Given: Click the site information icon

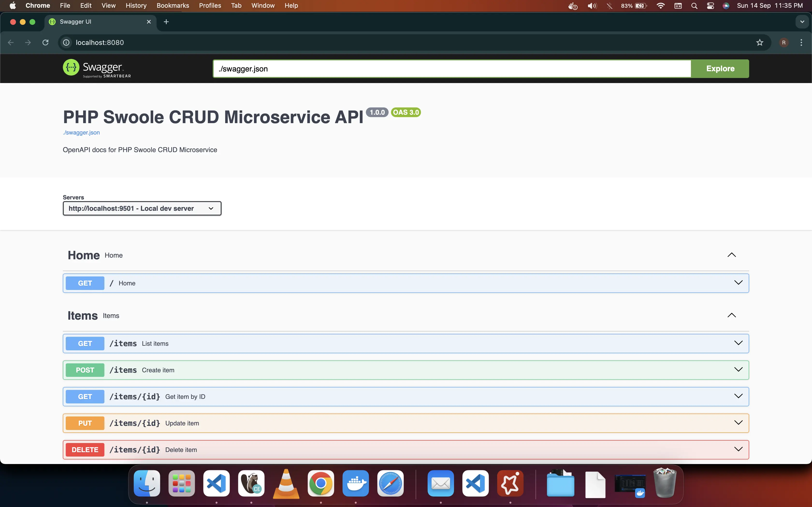Looking at the screenshot, I should [66, 42].
